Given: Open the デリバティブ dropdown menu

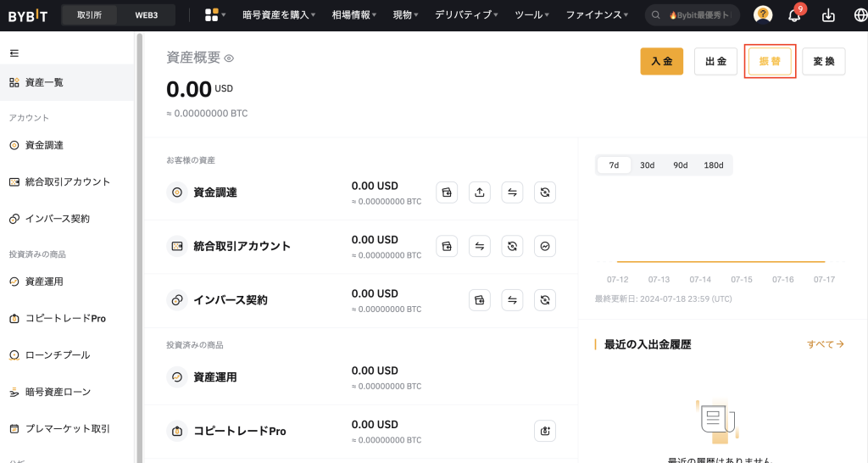Looking at the screenshot, I should point(466,15).
